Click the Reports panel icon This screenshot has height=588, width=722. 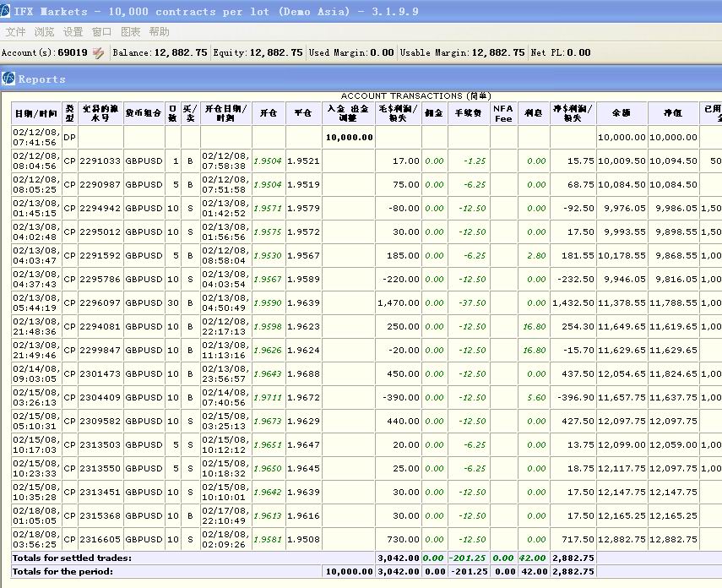(x=9, y=79)
